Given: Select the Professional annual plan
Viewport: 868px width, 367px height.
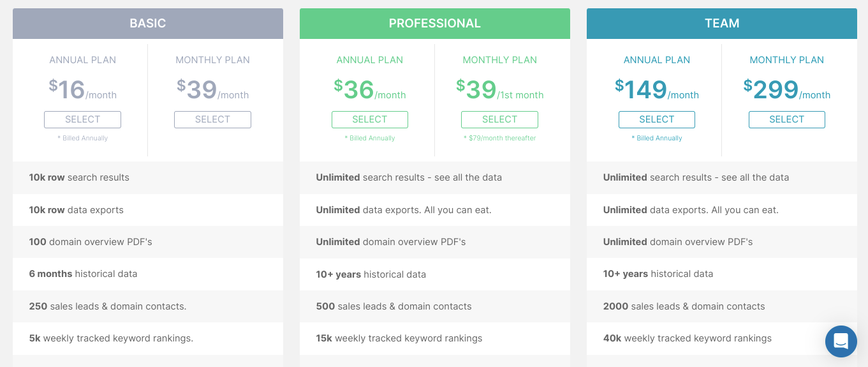Looking at the screenshot, I should click(x=370, y=119).
